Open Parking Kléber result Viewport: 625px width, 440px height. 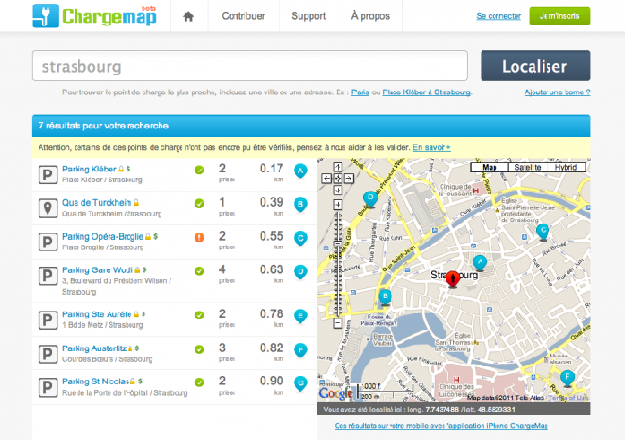tap(89, 169)
